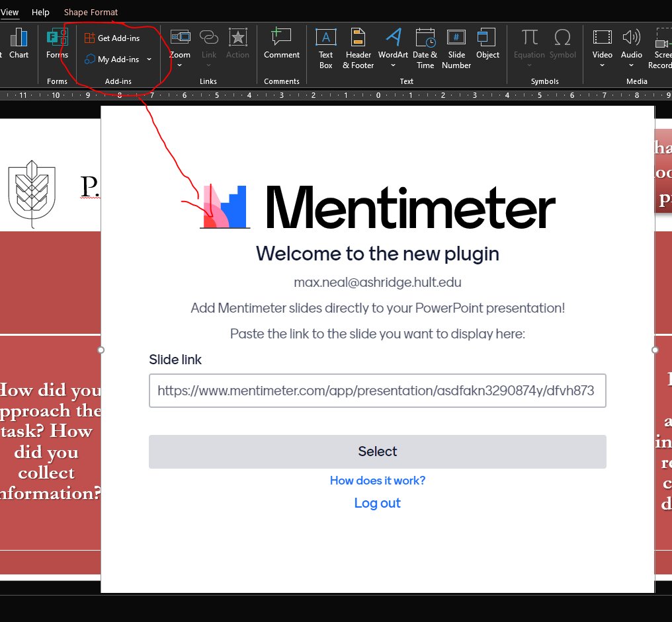Select the Shape Format tab
The width and height of the screenshot is (672, 622).
click(x=91, y=12)
